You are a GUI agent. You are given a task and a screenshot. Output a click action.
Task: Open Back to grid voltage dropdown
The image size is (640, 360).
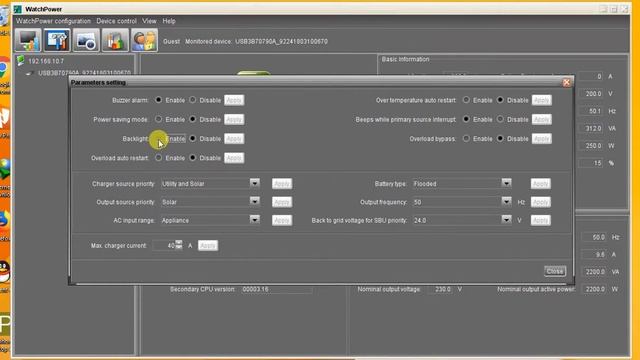click(x=506, y=220)
